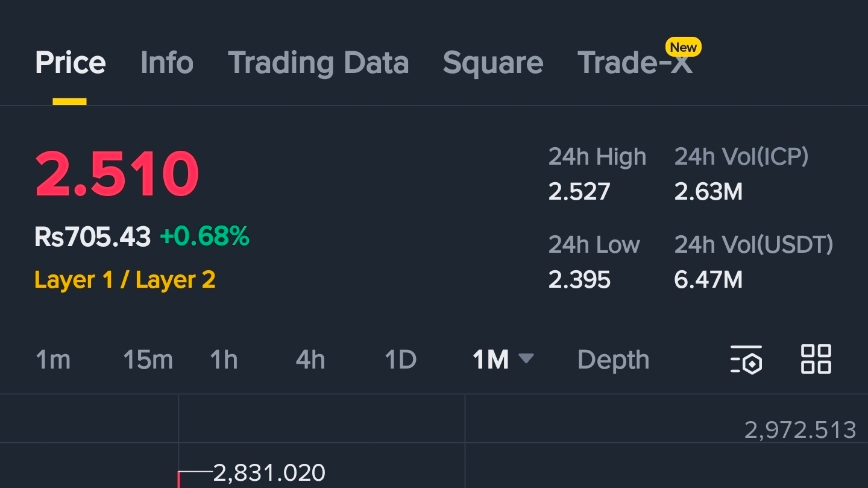Open the Layer 1 / Layer 2 category link

[x=125, y=280]
